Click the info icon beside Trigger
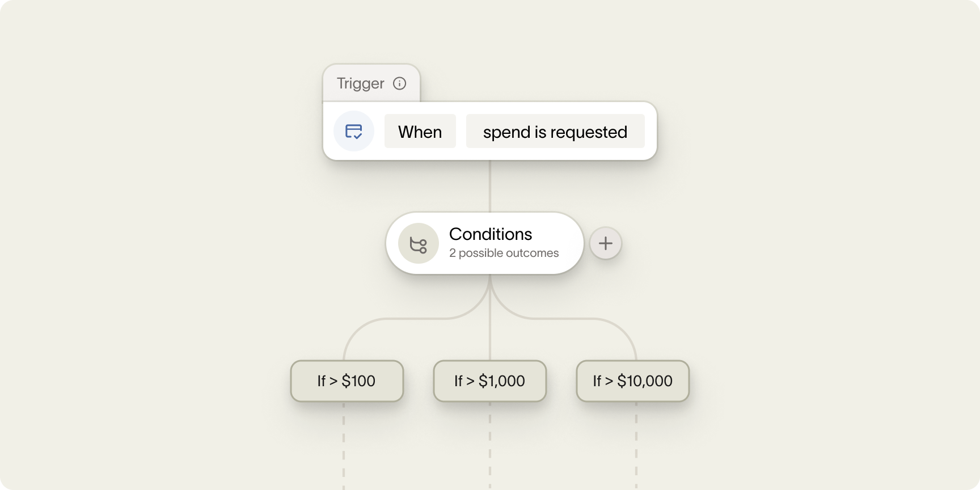Image resolution: width=980 pixels, height=490 pixels. click(x=399, y=83)
